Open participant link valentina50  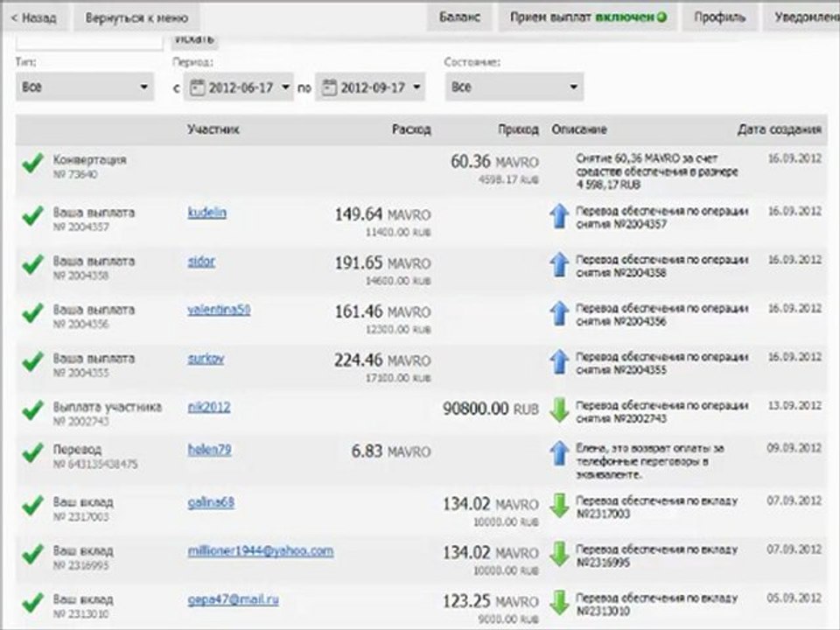click(219, 310)
